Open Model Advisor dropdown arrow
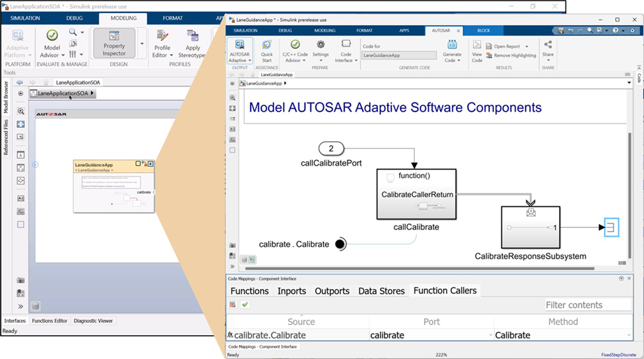Screen dimensions: 644x359 coord(63,55)
